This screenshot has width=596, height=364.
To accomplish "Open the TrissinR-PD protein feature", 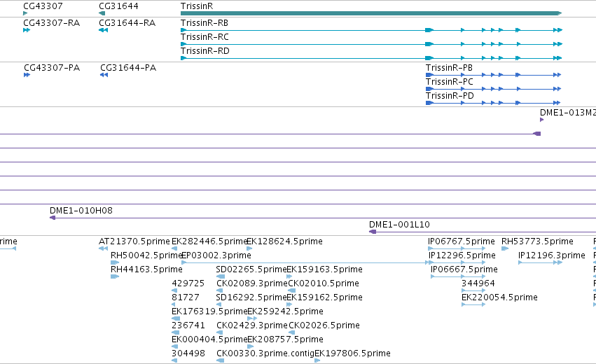I will pos(450,96).
